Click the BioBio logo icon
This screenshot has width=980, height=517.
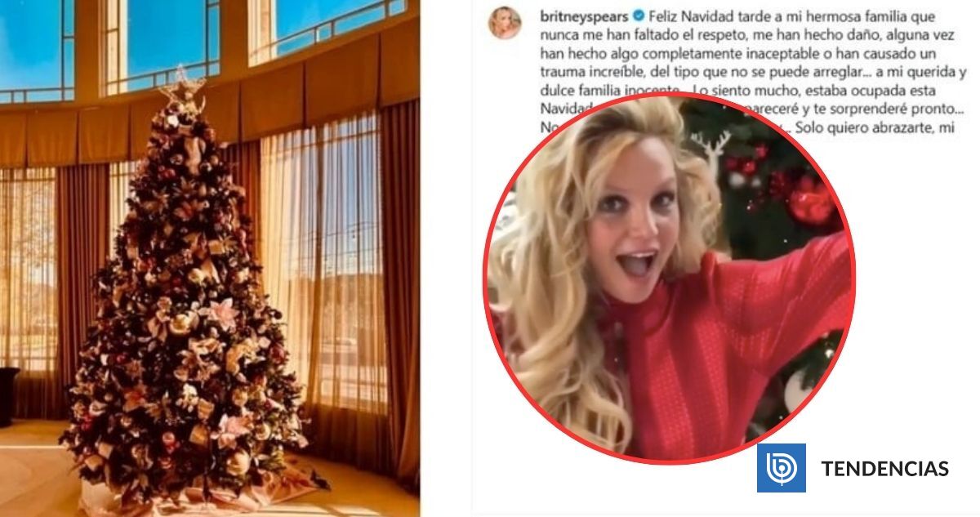pos(781,468)
